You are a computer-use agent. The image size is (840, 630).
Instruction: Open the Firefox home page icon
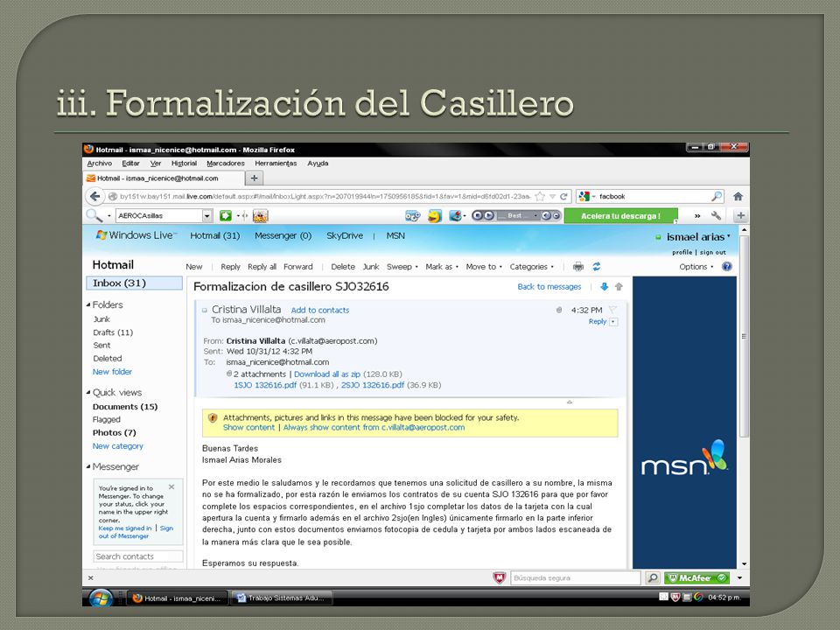pos(738,197)
